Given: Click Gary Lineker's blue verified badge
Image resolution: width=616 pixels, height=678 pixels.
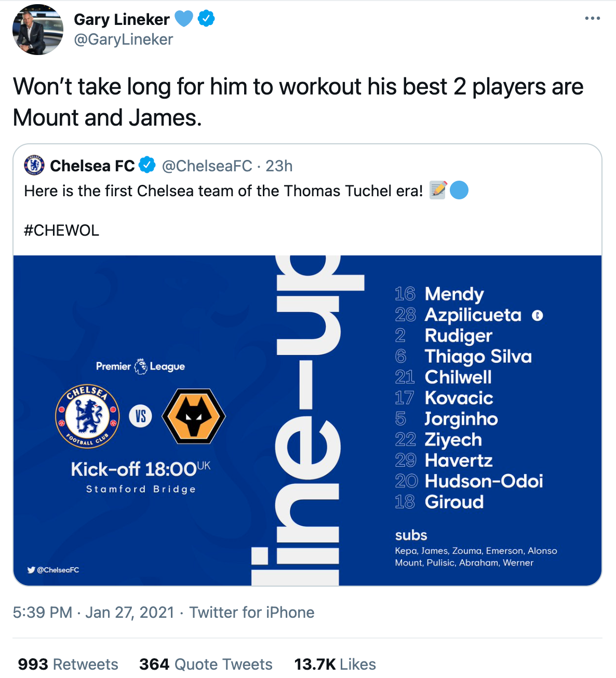Looking at the screenshot, I should pos(206,19).
